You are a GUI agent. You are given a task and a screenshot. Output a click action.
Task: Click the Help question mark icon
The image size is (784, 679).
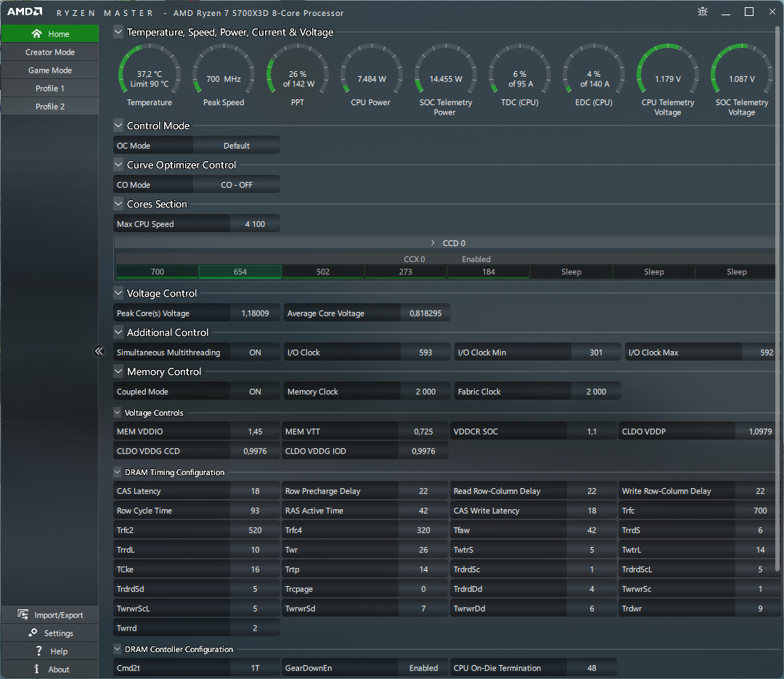click(38, 651)
